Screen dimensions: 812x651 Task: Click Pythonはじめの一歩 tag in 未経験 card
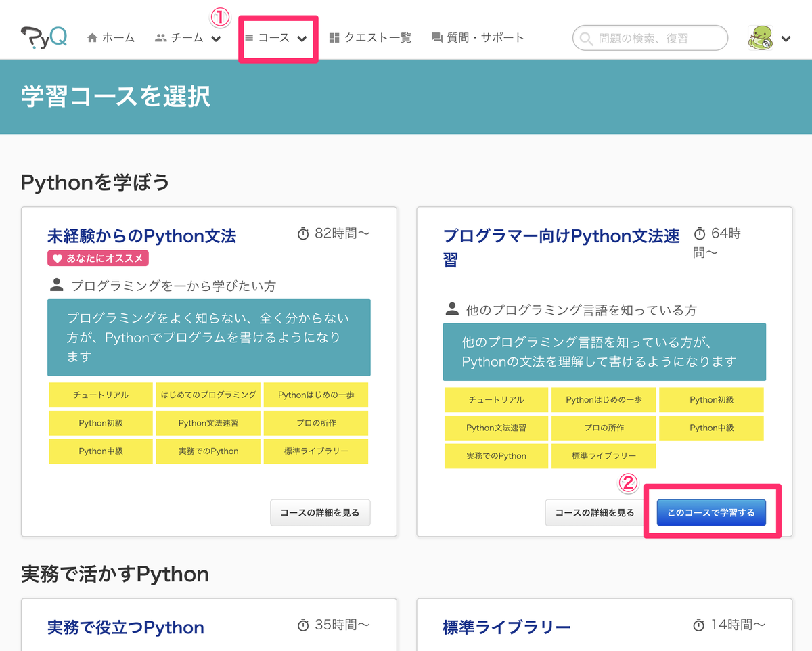pos(316,395)
